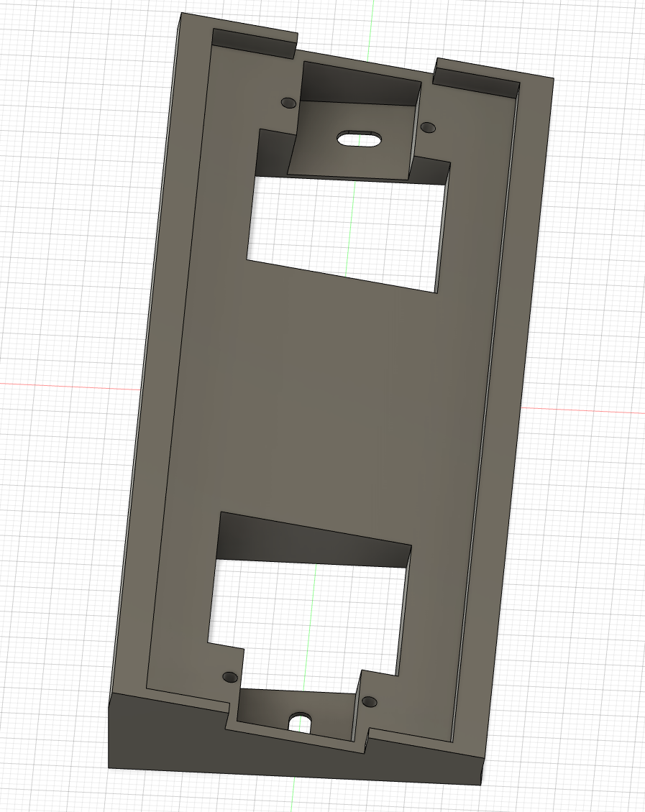Select the lower-right round screw hole
The height and width of the screenshot is (812, 645).
click(x=370, y=701)
